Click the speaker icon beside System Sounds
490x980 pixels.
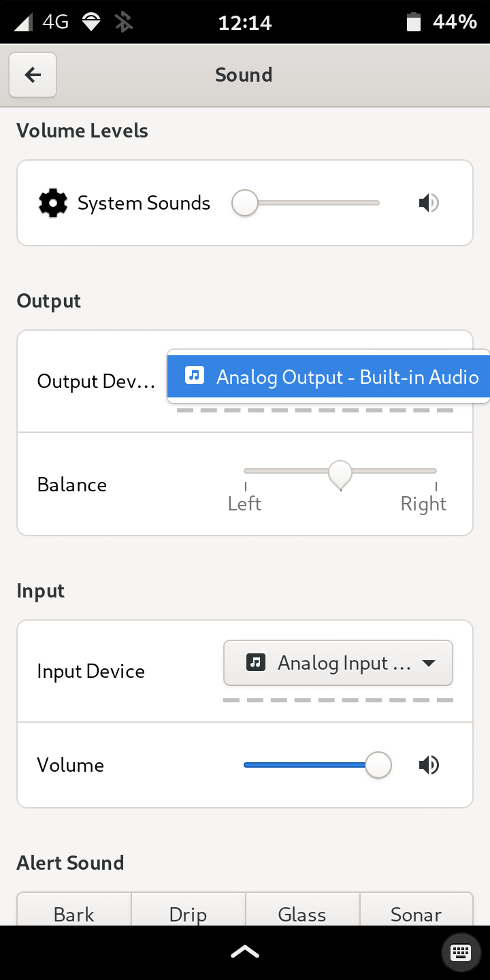429,202
